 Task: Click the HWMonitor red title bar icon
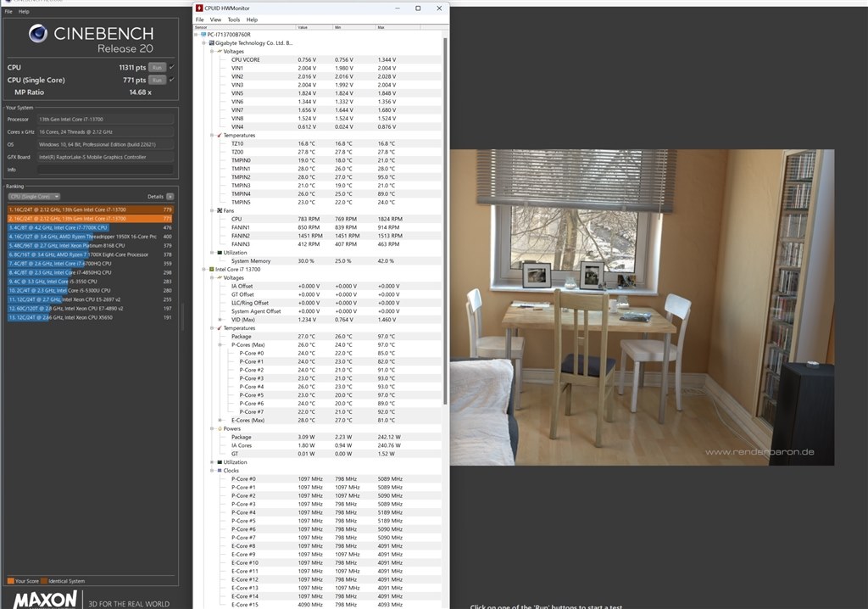(199, 8)
